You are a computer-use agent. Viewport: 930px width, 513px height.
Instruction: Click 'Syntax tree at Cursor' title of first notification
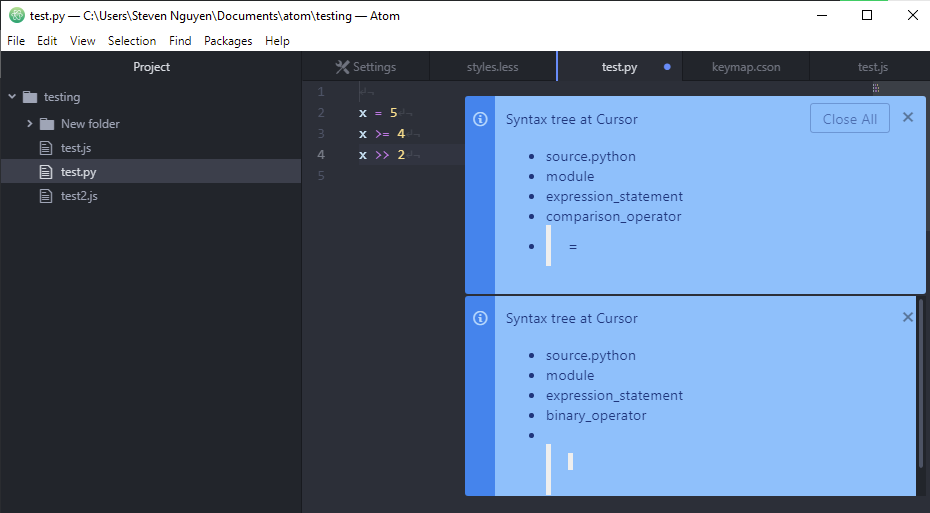tap(571, 119)
